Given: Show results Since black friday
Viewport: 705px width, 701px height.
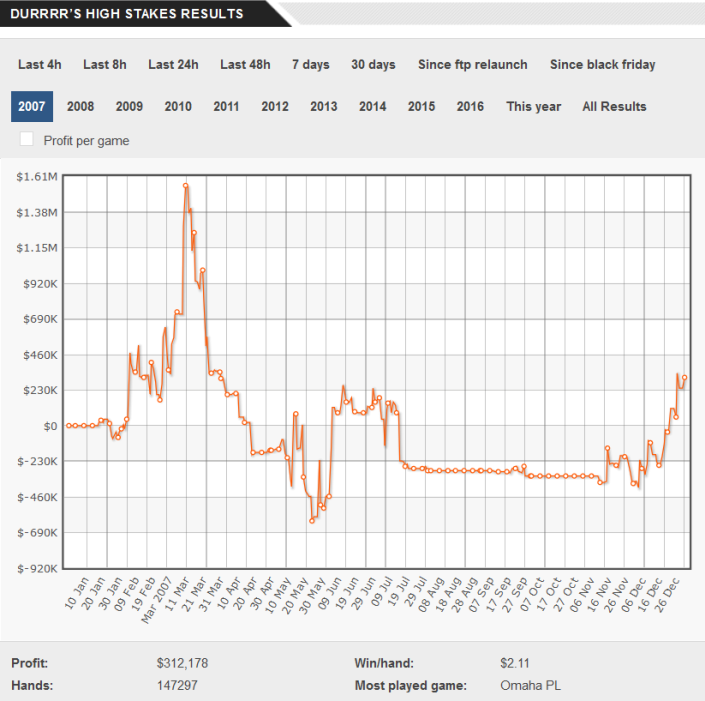Looking at the screenshot, I should [602, 64].
